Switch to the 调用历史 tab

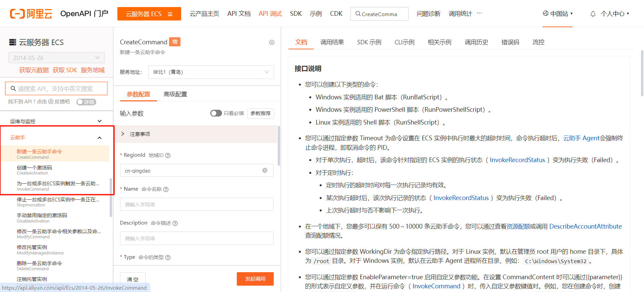(476, 42)
